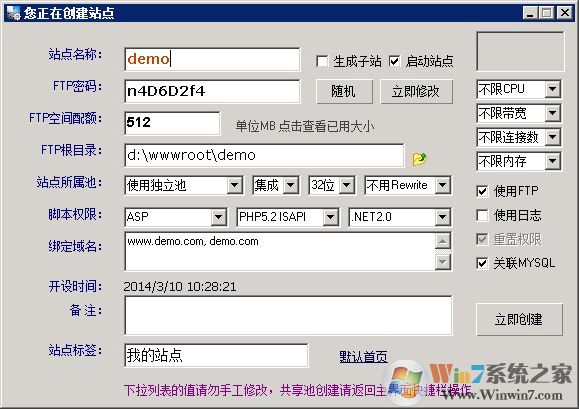The height and width of the screenshot is (409, 579).
Task: Click the 立即修改 button
Action: click(x=416, y=91)
